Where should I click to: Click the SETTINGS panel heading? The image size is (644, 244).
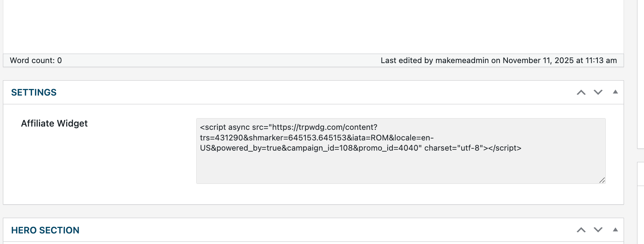(x=34, y=93)
